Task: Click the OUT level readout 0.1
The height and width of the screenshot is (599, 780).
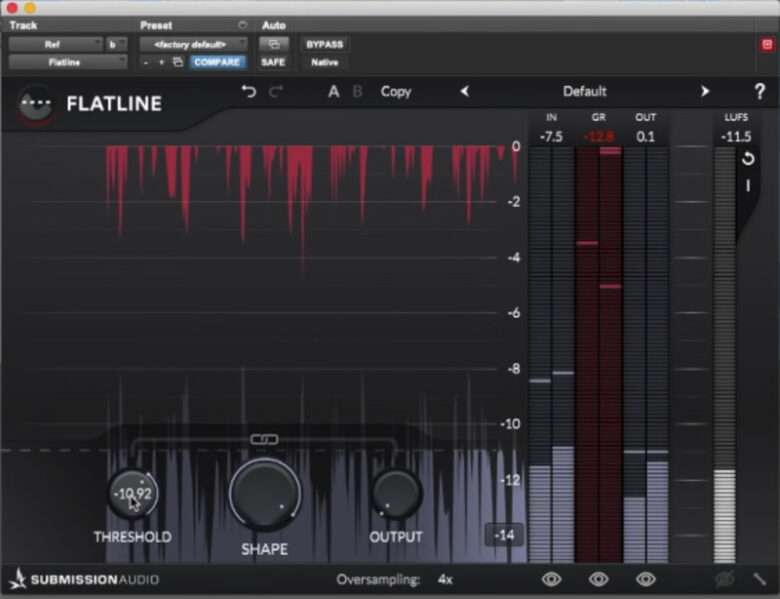Action: coord(646,137)
